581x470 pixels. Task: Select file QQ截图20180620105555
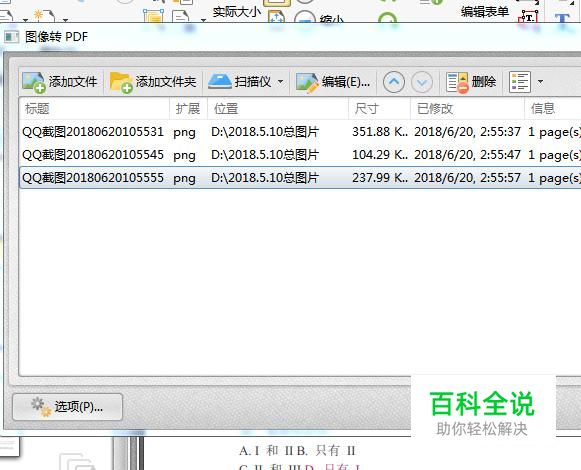[93, 178]
